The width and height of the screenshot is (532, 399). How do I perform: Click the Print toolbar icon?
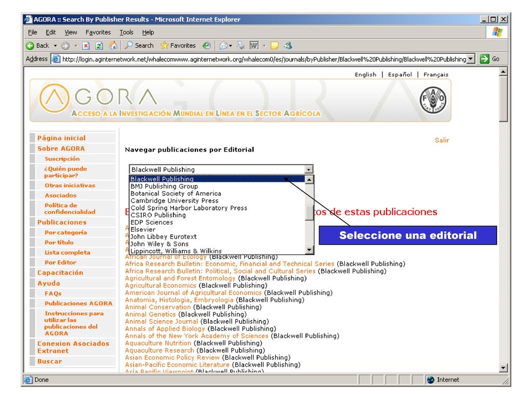pos(241,46)
